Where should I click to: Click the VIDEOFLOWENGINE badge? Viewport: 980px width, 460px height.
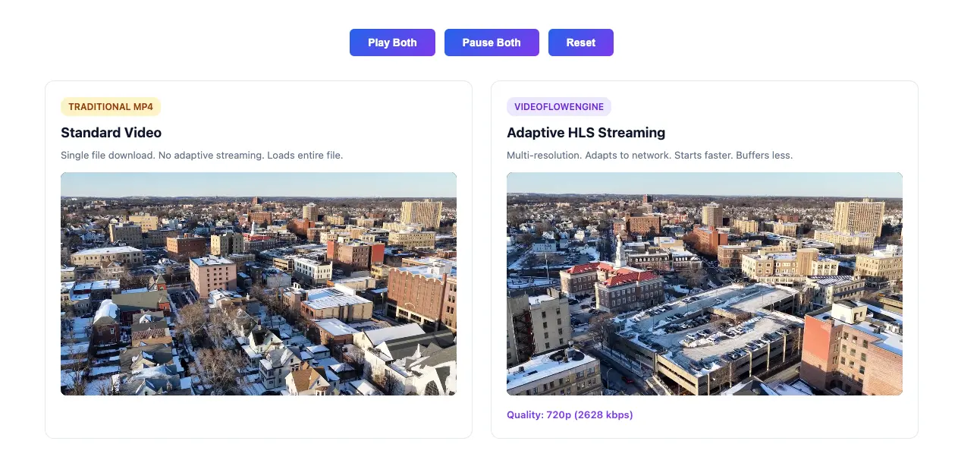click(559, 107)
